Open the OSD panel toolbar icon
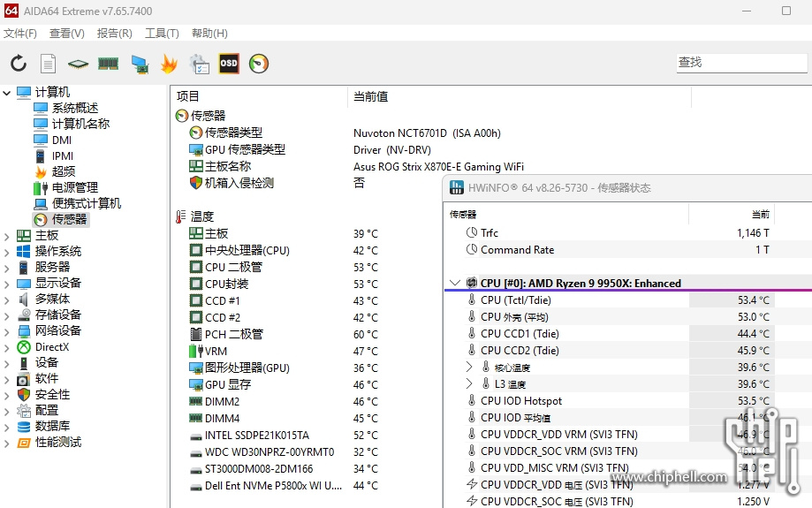 pyautogui.click(x=228, y=64)
